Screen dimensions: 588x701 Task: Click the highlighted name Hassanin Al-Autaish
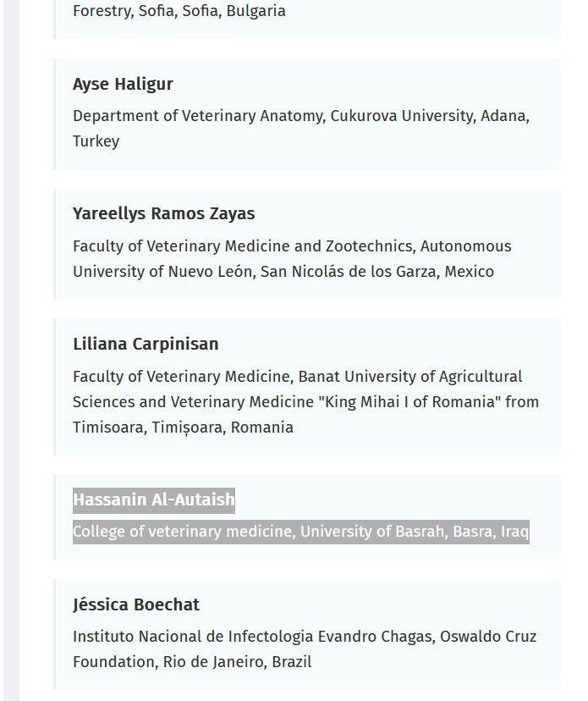(153, 500)
